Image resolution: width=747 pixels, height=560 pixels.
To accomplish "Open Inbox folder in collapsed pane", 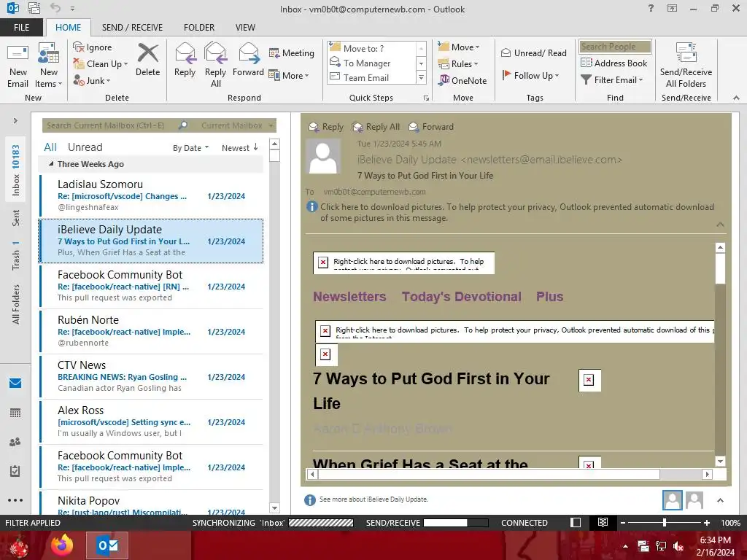I will click(15, 170).
